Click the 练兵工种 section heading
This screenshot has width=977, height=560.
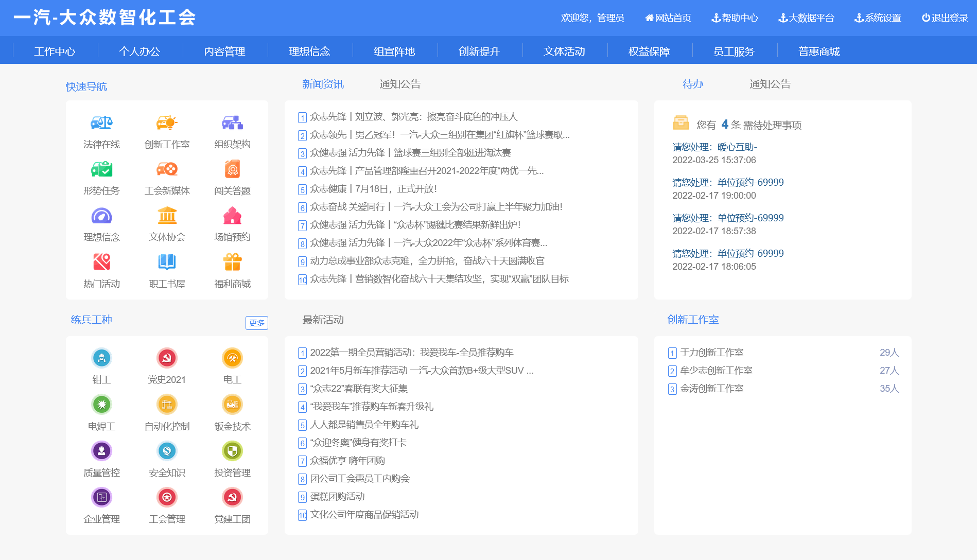(91, 320)
